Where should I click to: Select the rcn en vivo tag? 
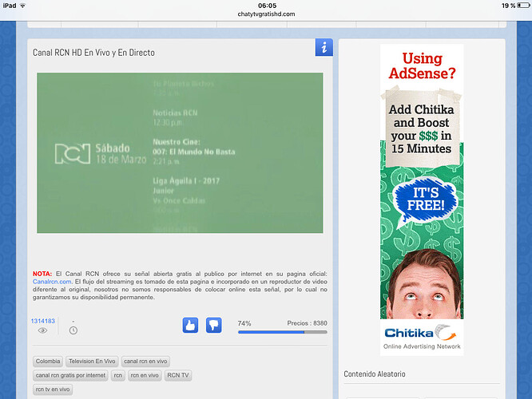[145, 375]
